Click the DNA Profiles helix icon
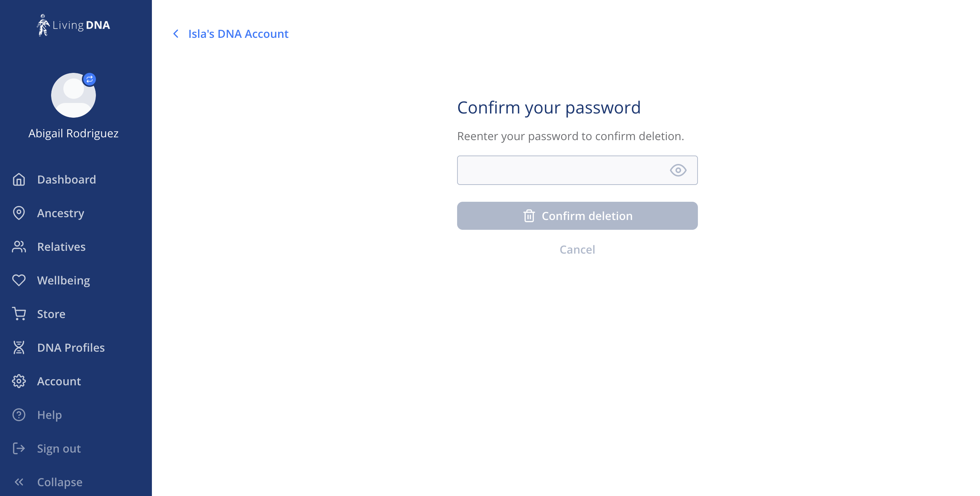This screenshot has width=980, height=496. tap(19, 347)
